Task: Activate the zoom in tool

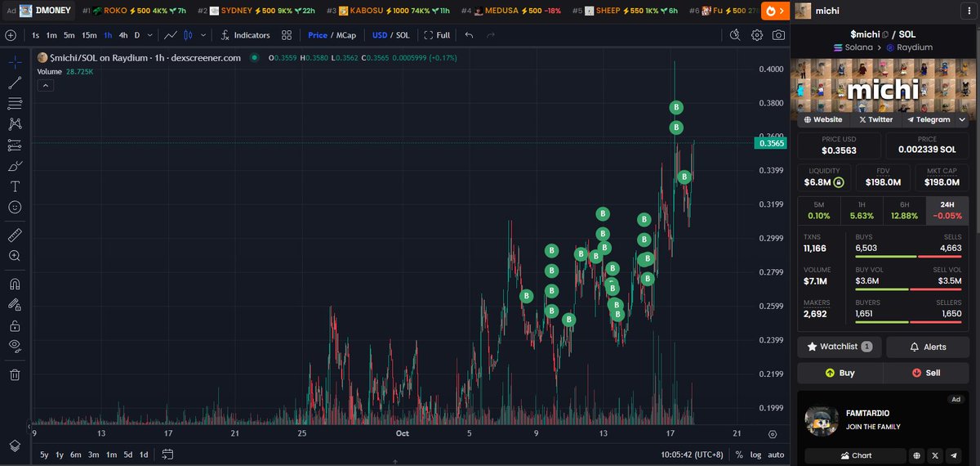Action: tap(15, 256)
